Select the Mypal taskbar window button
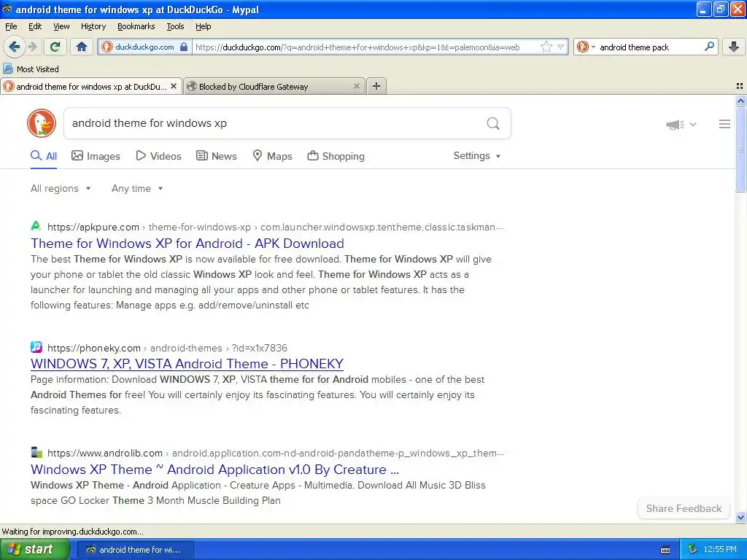Screen dimensions: 747x560 [135, 550]
